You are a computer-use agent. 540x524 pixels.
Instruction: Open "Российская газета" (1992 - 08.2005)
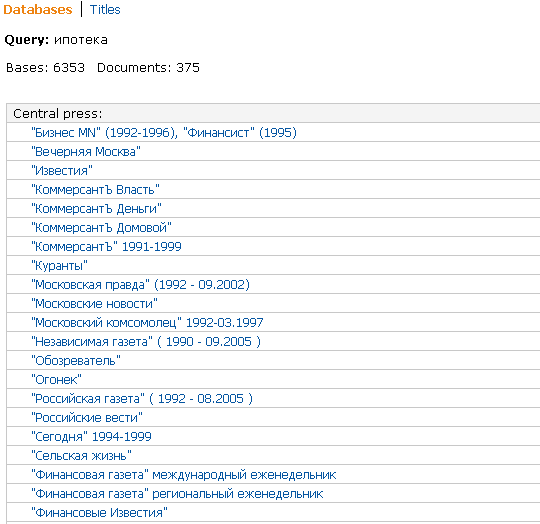pyautogui.click(x=142, y=399)
